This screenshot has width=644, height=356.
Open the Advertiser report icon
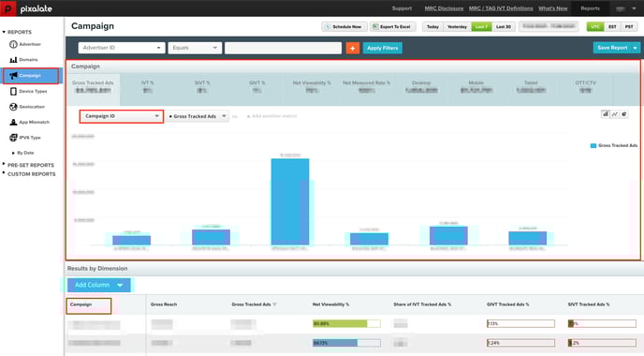[x=13, y=44]
